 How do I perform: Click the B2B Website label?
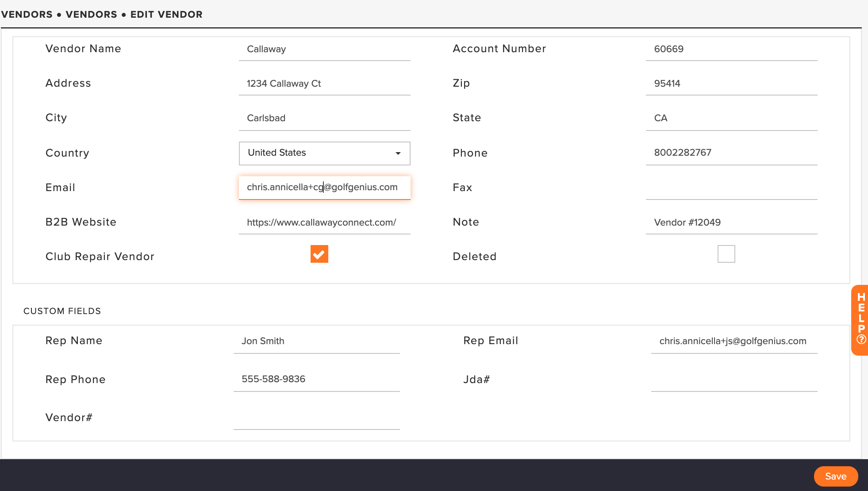tap(81, 222)
